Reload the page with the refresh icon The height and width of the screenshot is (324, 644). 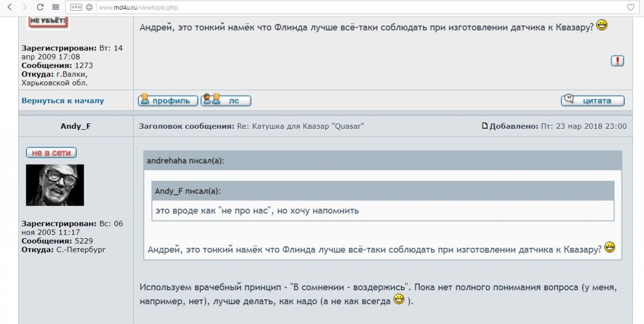pos(40,8)
